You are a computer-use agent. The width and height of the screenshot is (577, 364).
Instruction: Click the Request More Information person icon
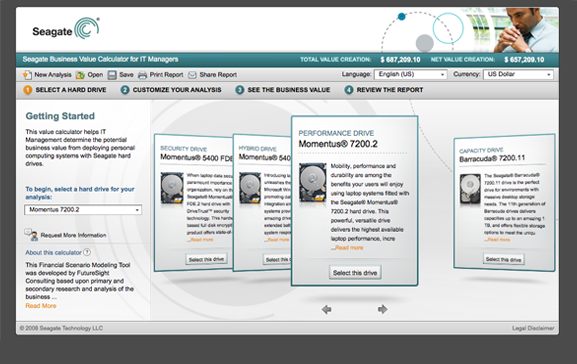tap(31, 235)
